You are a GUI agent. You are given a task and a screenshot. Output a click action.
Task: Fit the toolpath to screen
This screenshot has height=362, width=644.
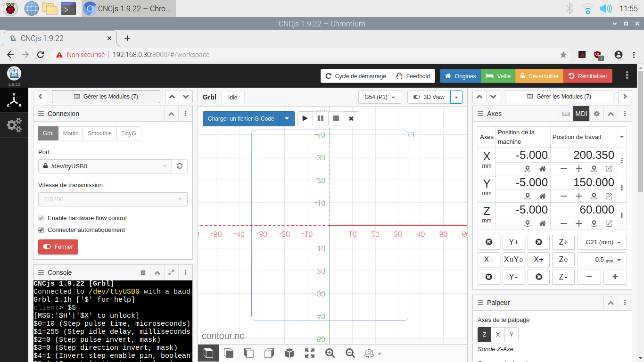pos(310,353)
